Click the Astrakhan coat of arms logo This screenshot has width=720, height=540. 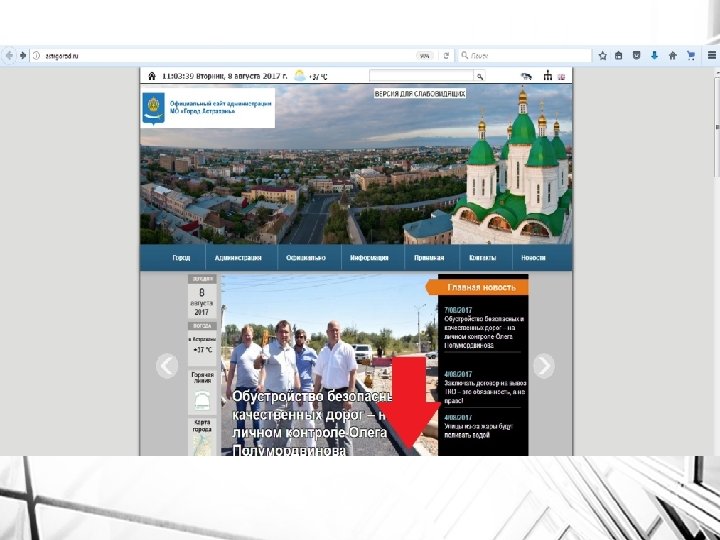[153, 108]
